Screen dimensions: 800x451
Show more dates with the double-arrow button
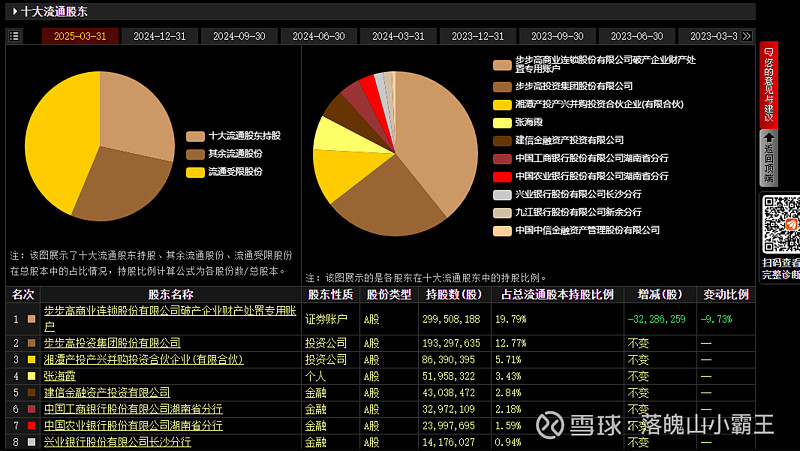click(x=747, y=36)
